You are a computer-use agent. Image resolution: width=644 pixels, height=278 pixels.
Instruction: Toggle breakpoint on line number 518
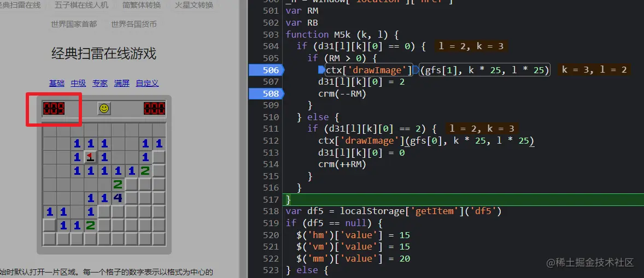(x=271, y=211)
